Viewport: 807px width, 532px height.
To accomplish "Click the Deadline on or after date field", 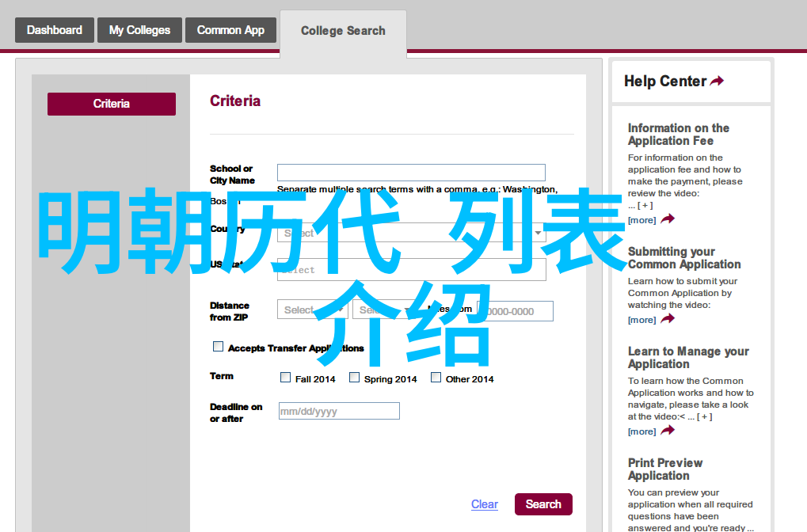I will coord(339,411).
